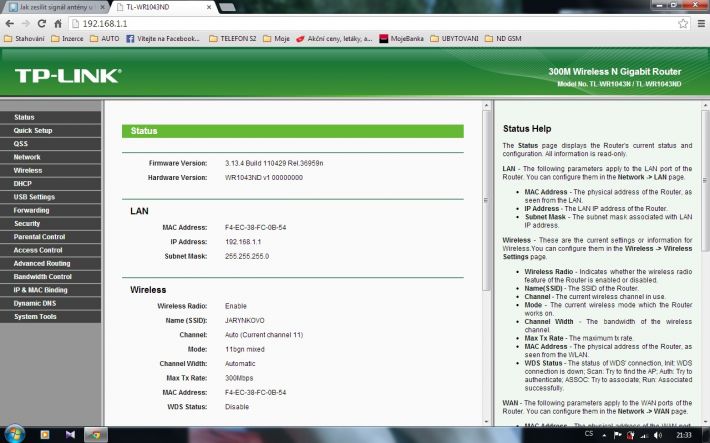Reload the router page
The width and height of the screenshot is (710, 443).
pyautogui.click(x=42, y=24)
